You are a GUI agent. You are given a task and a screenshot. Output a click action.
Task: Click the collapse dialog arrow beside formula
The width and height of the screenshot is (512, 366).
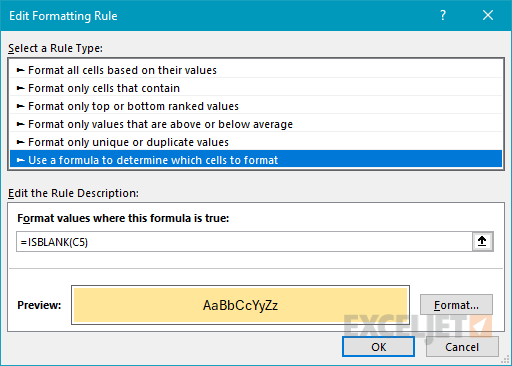tap(482, 241)
